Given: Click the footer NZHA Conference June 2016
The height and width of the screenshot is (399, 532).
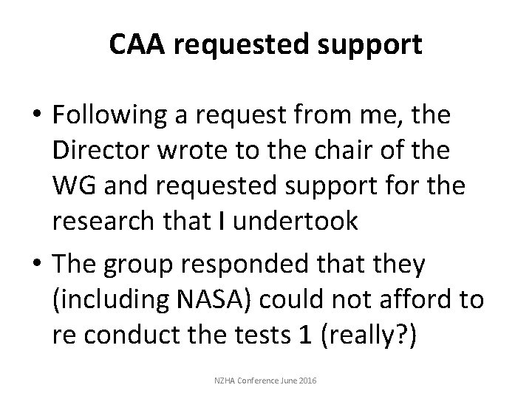Looking at the screenshot, I should (x=265, y=381).
